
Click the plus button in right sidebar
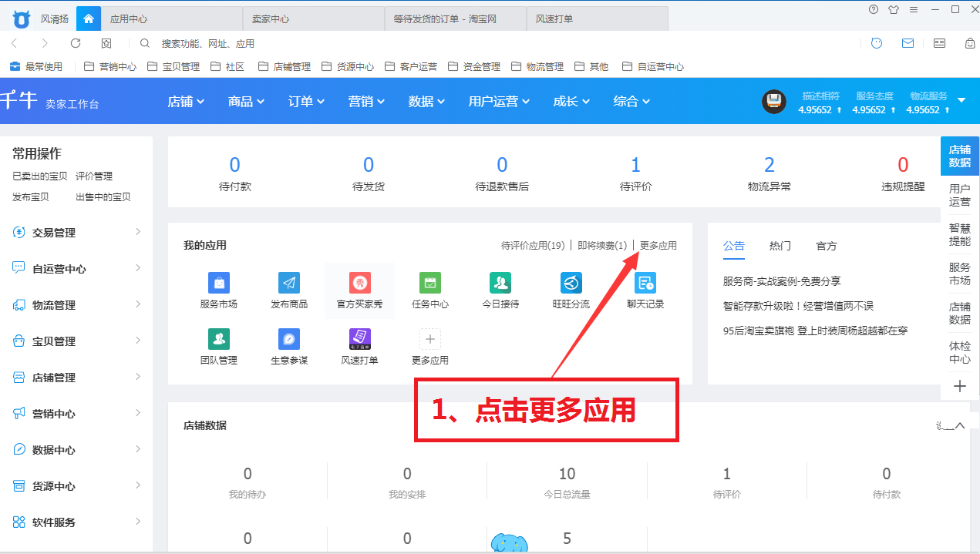point(960,386)
